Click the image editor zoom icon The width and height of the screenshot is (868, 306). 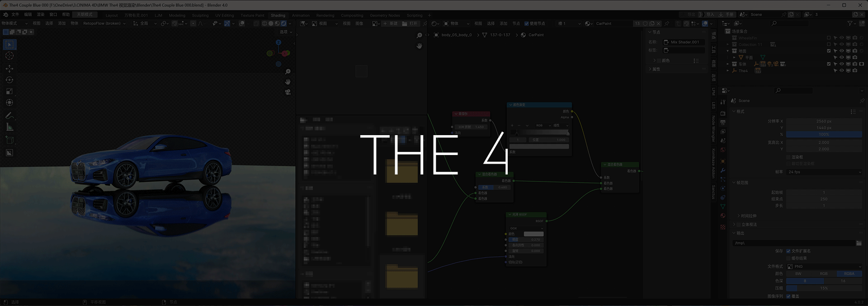[419, 36]
